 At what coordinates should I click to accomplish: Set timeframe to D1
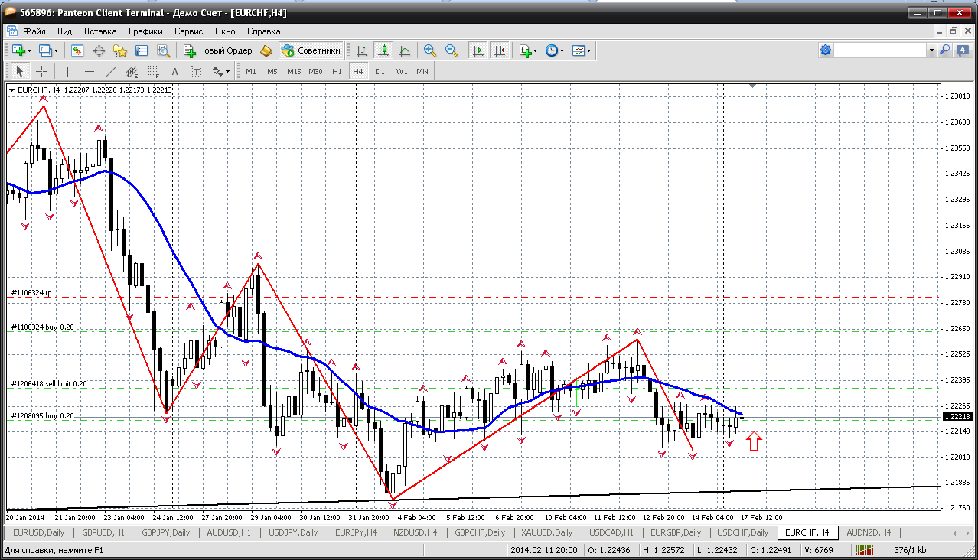pos(380,71)
